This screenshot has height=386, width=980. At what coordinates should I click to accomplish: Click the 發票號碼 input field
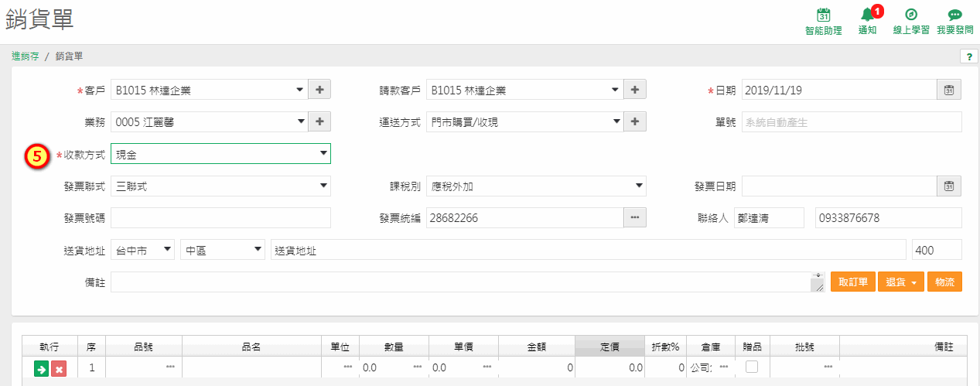point(220,218)
